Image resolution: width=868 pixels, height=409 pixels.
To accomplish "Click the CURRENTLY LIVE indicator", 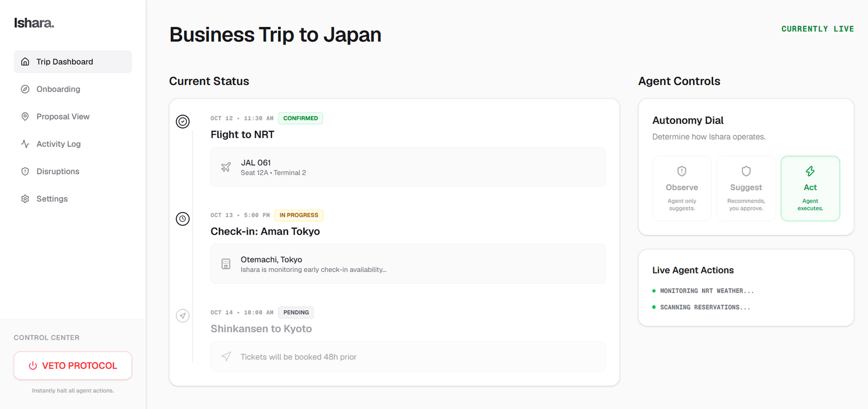I will tap(818, 29).
